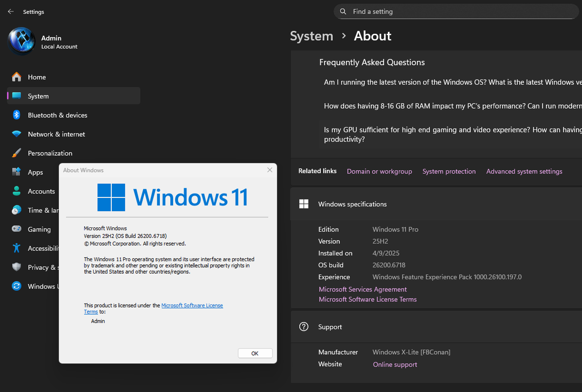This screenshot has width=582, height=392.
Task: Expand the latest Windows version FAQ question
Action: [451, 82]
